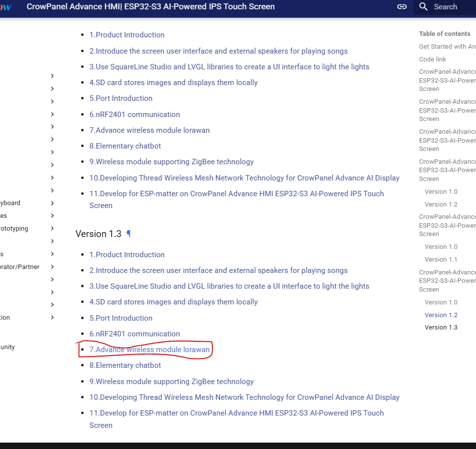This screenshot has width=476, height=449.
Task: Jump to Version 1.1 in table of contents
Action: 441,260
